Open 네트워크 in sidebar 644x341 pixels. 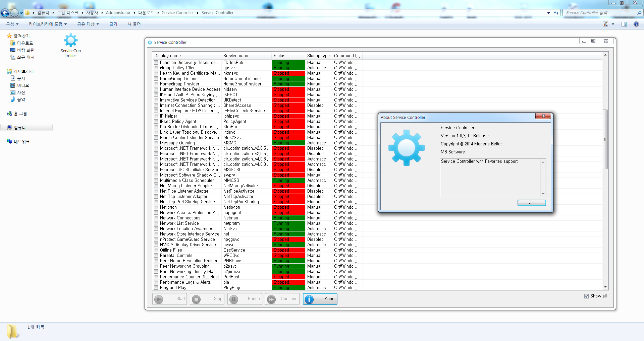[x=18, y=141]
